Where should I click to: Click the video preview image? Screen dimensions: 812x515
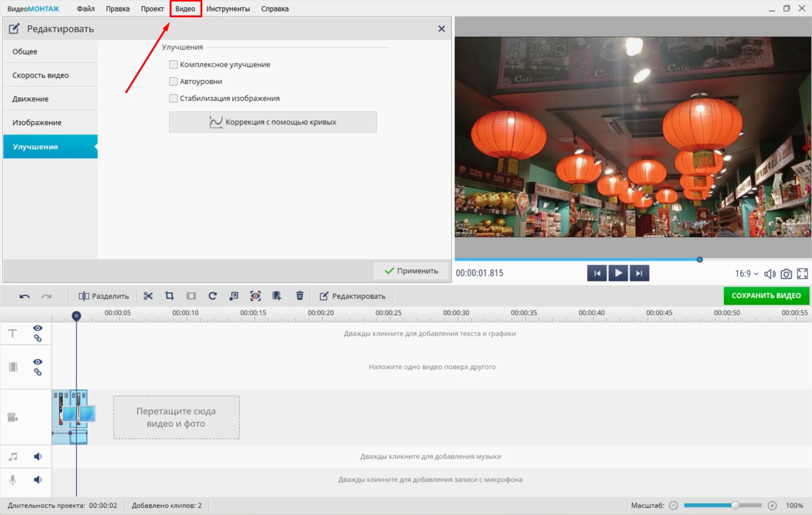click(x=633, y=137)
